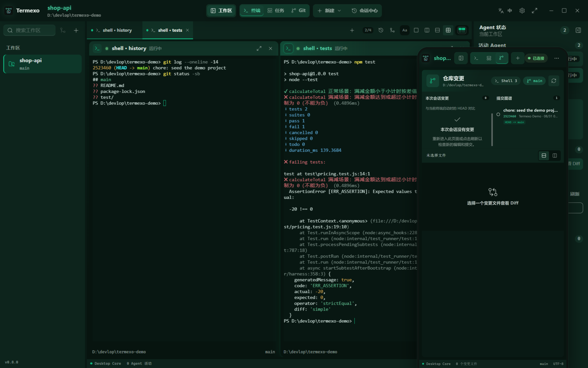The image size is (588, 368).
Task: Click 0 个变更文件 status entry
Action: pyautogui.click(x=466, y=364)
